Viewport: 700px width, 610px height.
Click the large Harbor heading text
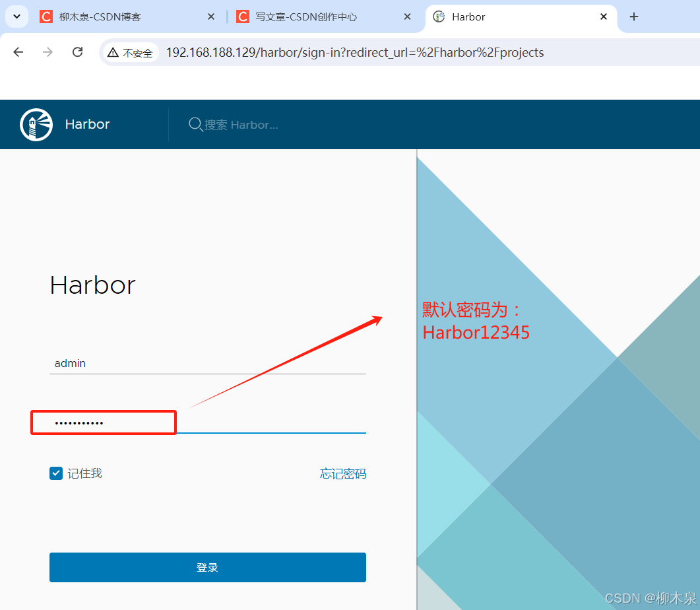pyautogui.click(x=92, y=285)
